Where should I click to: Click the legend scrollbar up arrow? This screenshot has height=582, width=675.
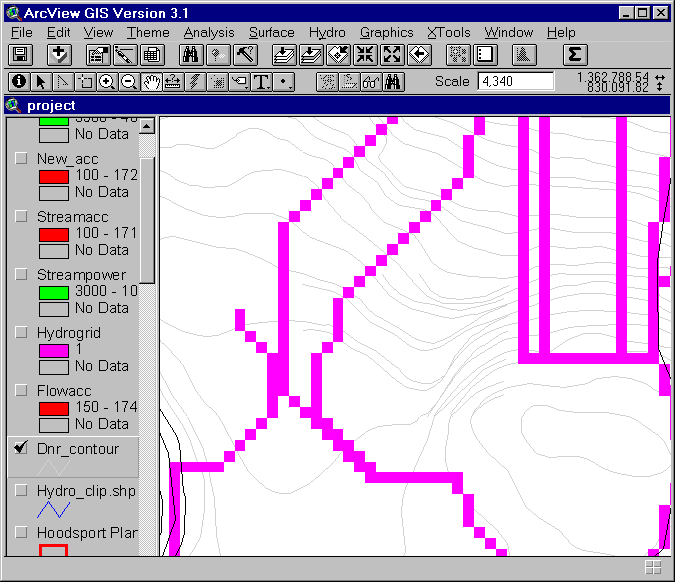click(147, 126)
